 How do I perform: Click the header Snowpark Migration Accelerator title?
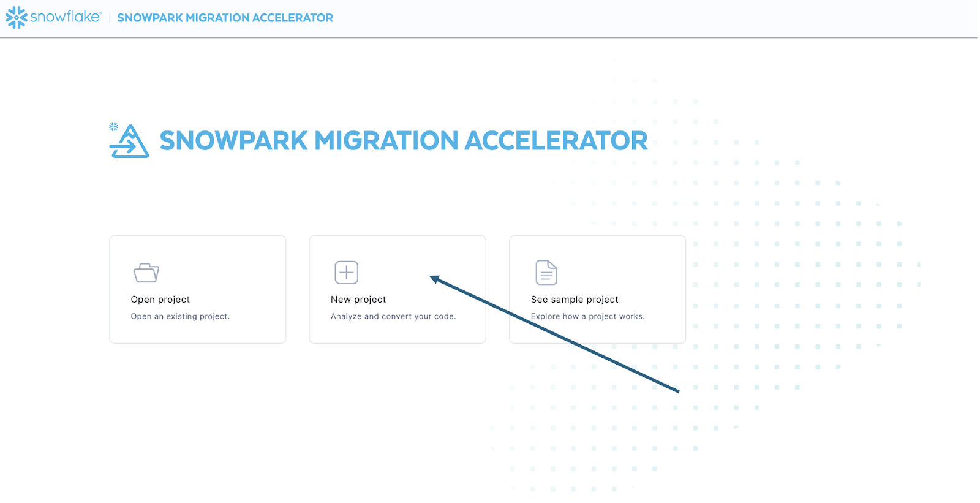click(225, 18)
